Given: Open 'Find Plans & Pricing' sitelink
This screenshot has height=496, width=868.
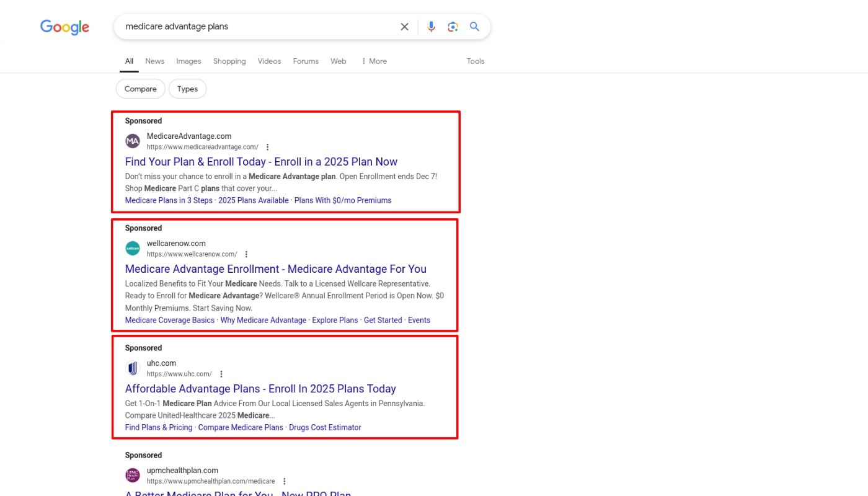Looking at the screenshot, I should click(x=159, y=427).
